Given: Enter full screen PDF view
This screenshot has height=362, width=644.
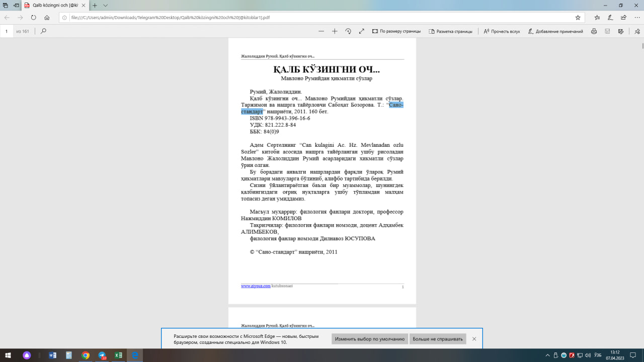Looking at the screenshot, I should pos(361,31).
